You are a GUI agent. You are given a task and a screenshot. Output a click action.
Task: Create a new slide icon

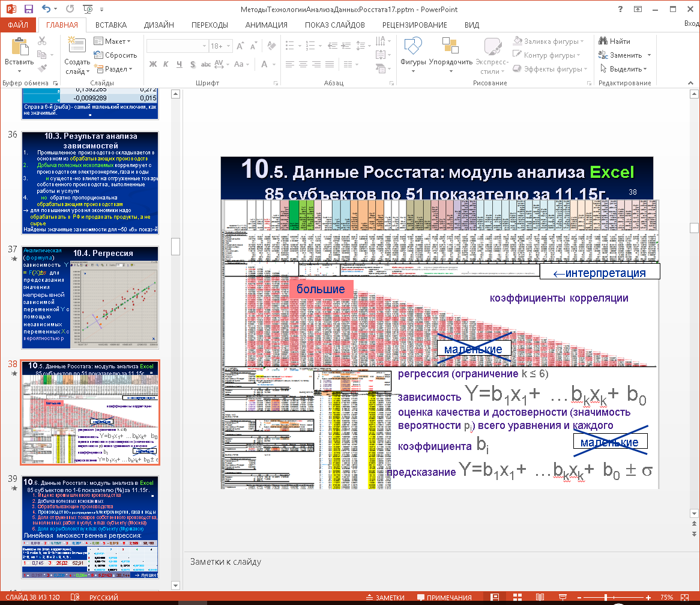(77, 46)
